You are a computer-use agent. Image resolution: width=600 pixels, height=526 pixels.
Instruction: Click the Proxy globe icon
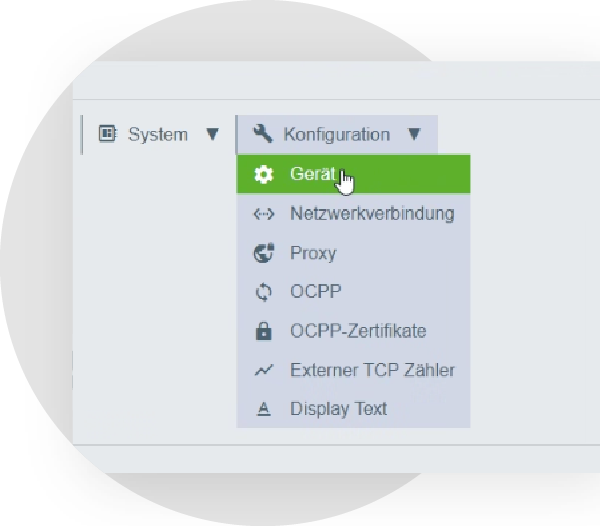pyautogui.click(x=263, y=253)
